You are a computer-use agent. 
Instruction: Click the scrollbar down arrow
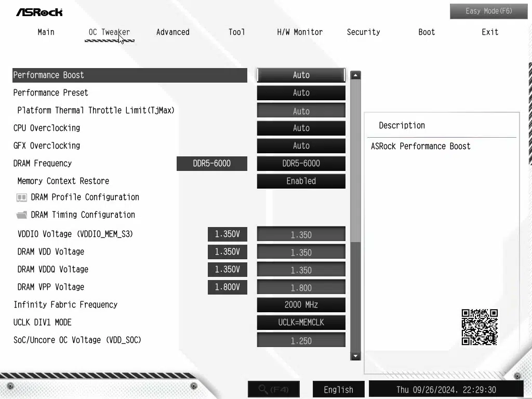click(356, 356)
